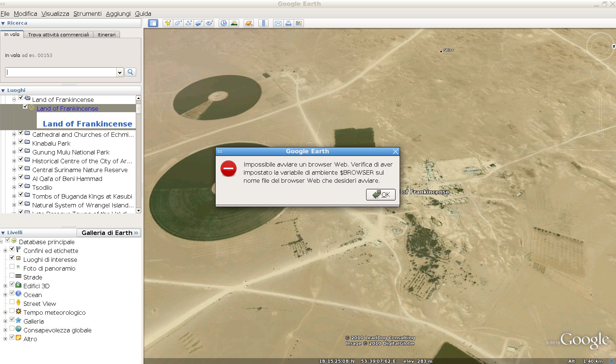This screenshot has width=616, height=364.
Task: Add a path tool icon
Action: [x=189, y=23]
